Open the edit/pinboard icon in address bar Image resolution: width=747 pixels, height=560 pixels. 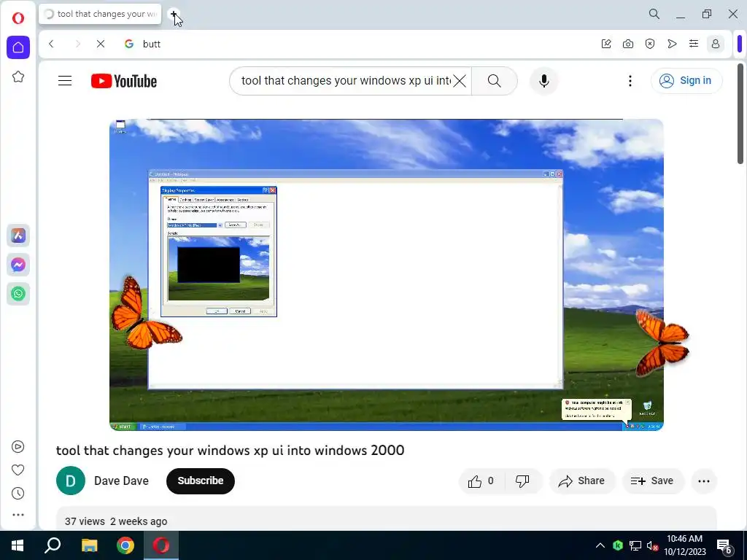coord(606,44)
